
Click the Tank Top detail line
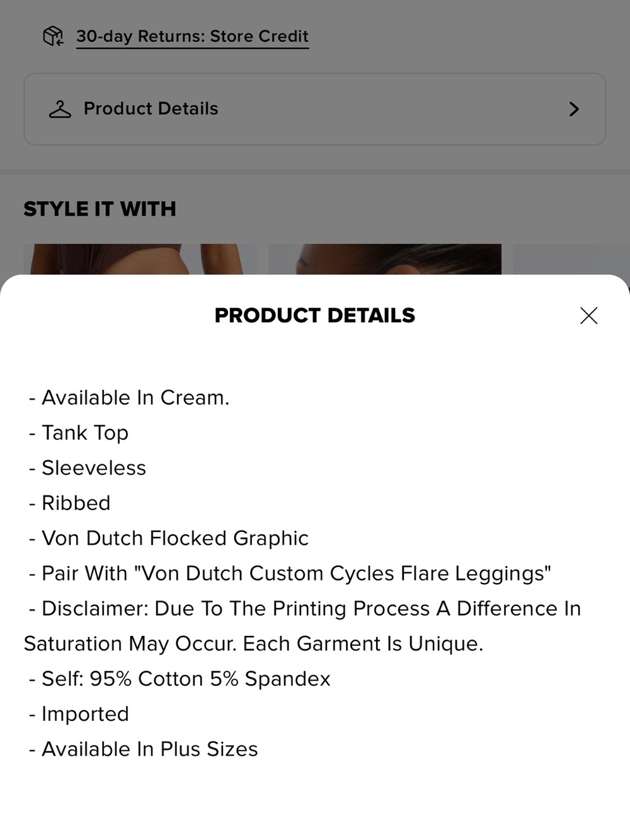click(79, 433)
